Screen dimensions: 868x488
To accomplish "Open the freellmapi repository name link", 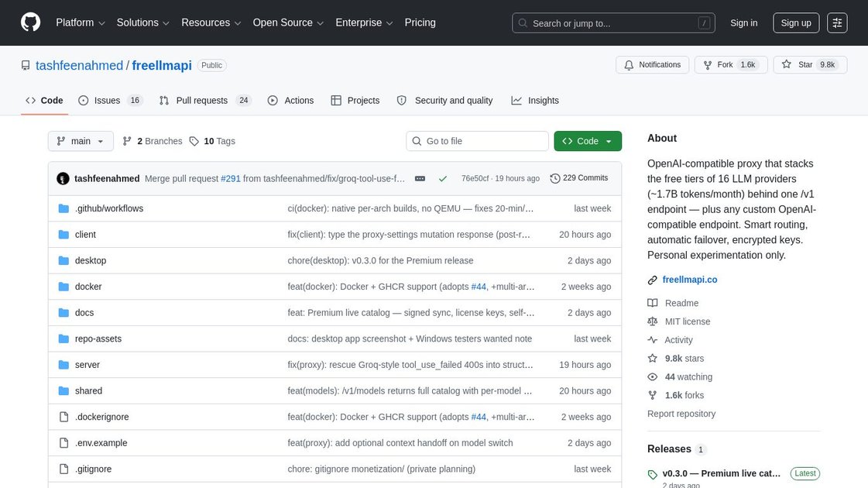I will 162,65.
